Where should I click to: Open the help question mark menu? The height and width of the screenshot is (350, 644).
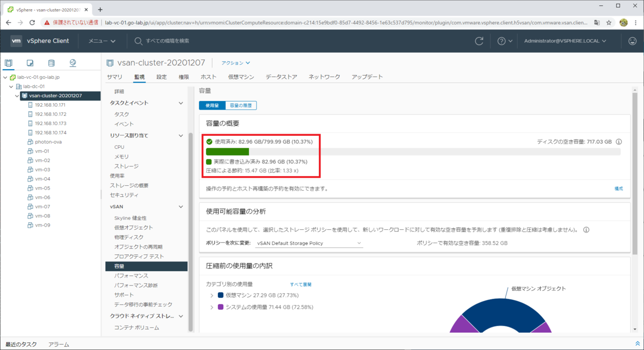[505, 41]
